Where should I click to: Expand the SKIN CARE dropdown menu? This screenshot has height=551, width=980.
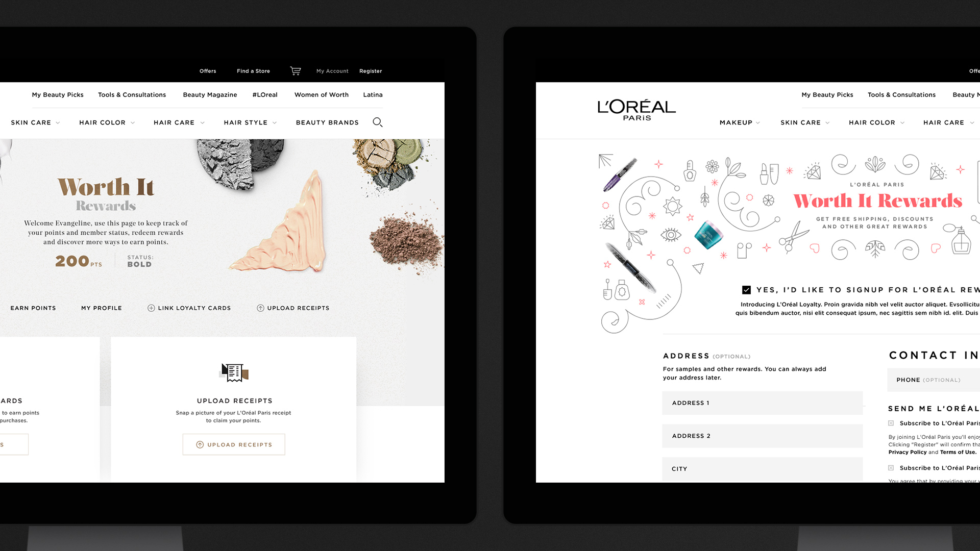point(36,122)
